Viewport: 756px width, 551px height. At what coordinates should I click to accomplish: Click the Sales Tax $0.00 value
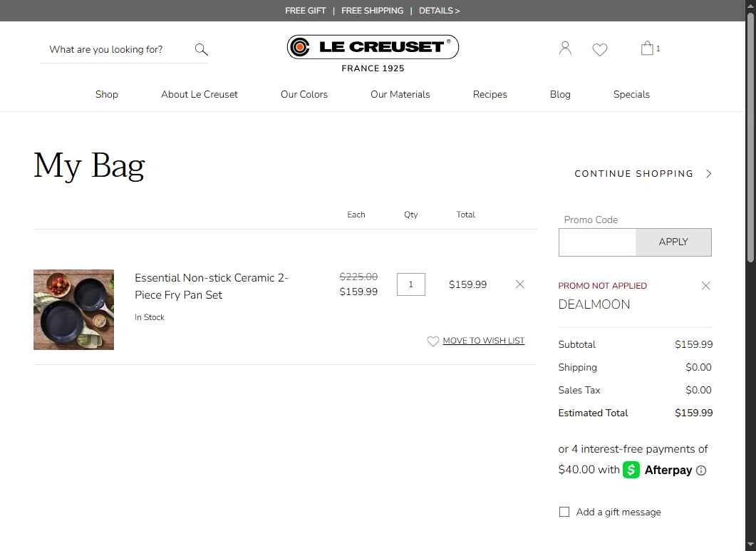[698, 390]
